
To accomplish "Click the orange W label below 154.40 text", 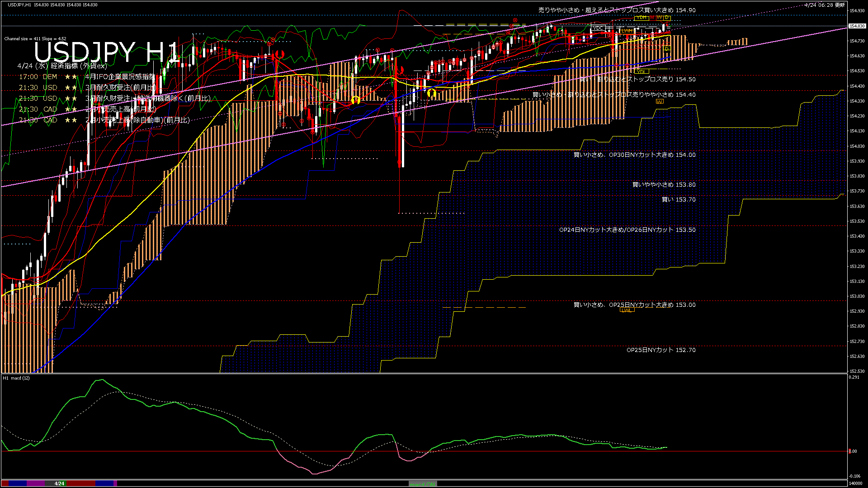I will pyautogui.click(x=660, y=102).
